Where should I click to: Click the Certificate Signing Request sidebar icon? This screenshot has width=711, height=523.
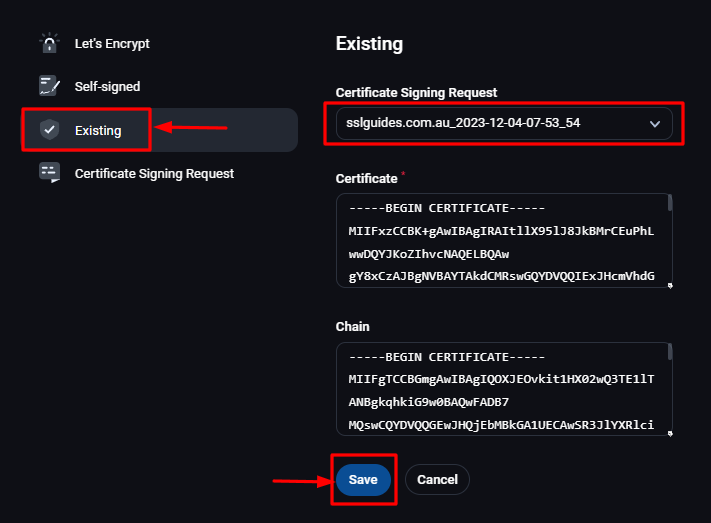coord(49,173)
